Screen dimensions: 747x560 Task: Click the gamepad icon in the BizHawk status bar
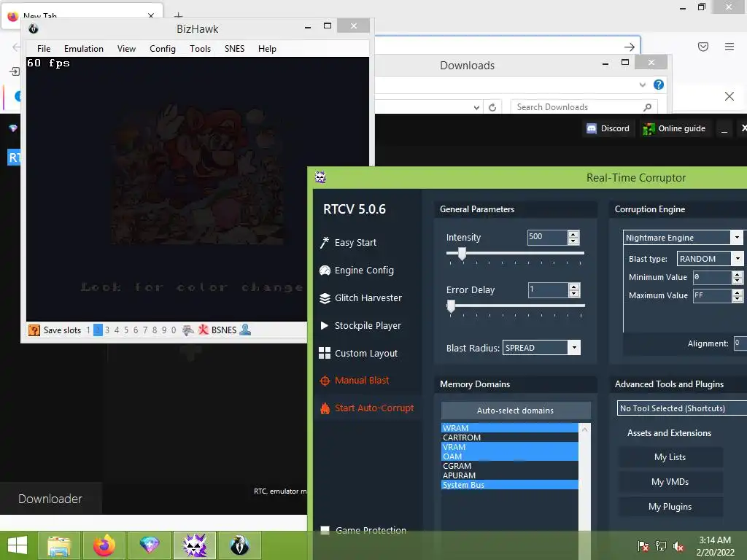[x=188, y=330]
